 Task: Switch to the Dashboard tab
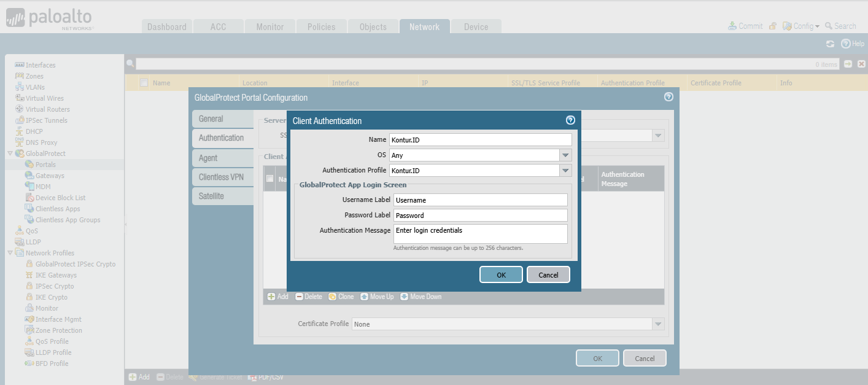click(167, 26)
